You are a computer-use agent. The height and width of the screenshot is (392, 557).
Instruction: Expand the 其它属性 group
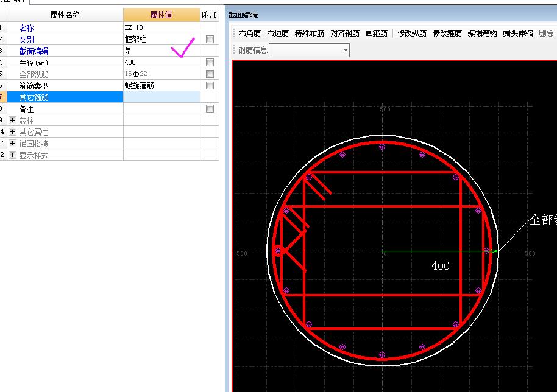[x=12, y=132]
